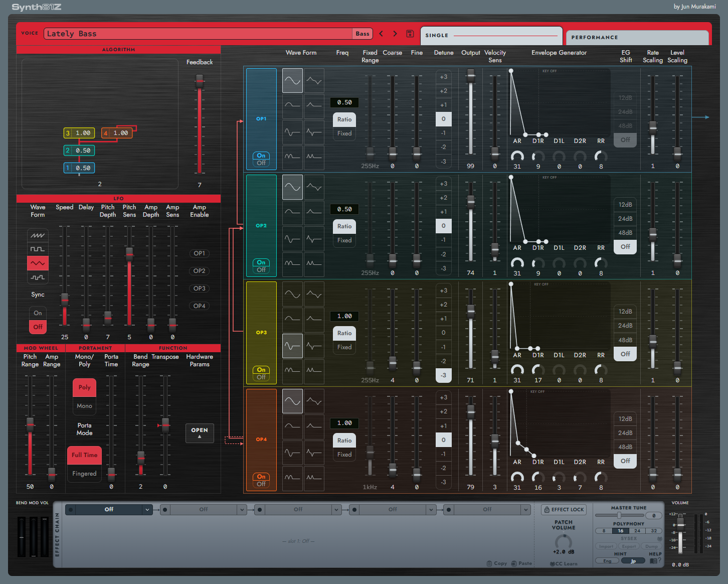This screenshot has width=728, height=584.
Task: Select Fingered portamento mode
Action: click(x=84, y=474)
